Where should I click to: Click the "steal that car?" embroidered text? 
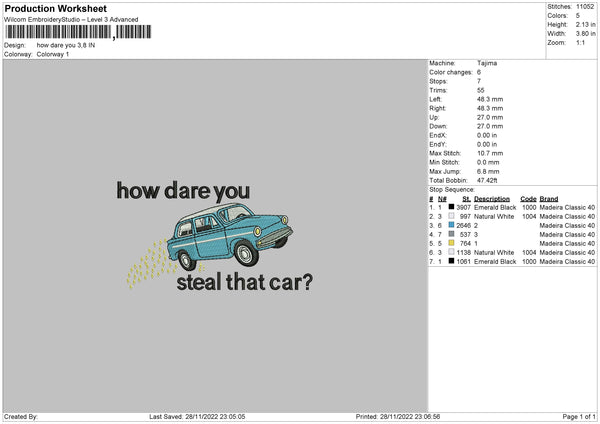tap(243, 282)
